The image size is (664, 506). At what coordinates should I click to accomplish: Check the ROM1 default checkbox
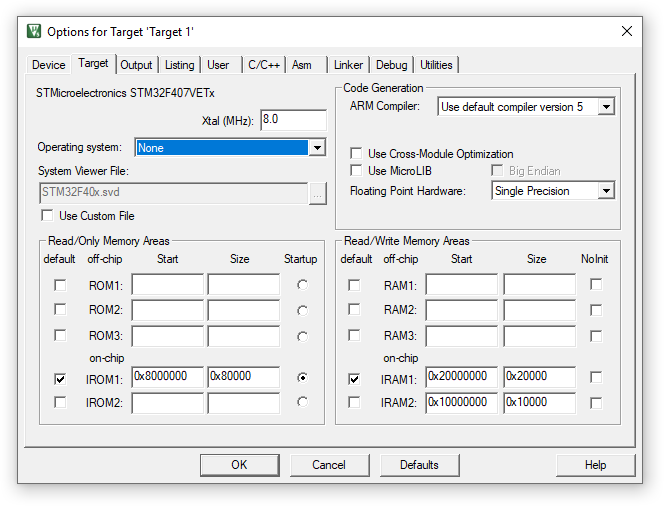point(60,285)
